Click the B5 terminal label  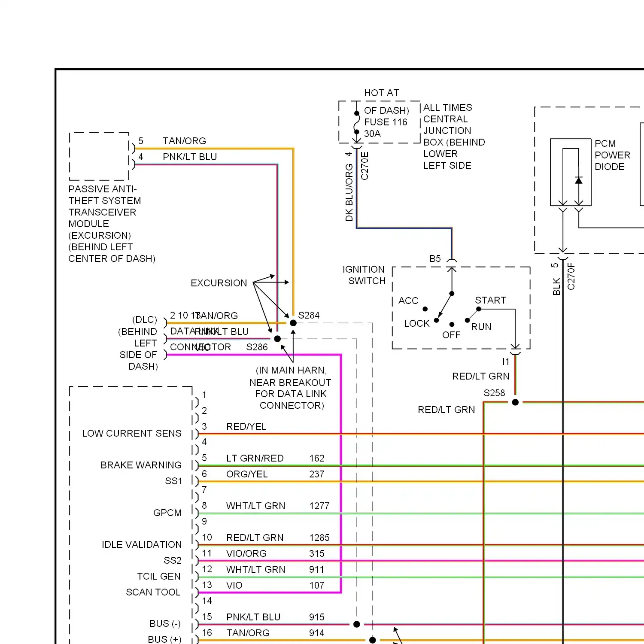pyautogui.click(x=435, y=259)
